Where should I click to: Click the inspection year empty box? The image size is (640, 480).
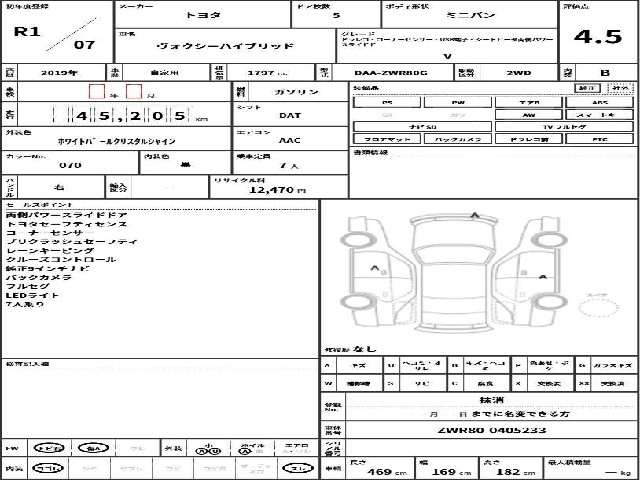[x=97, y=91]
